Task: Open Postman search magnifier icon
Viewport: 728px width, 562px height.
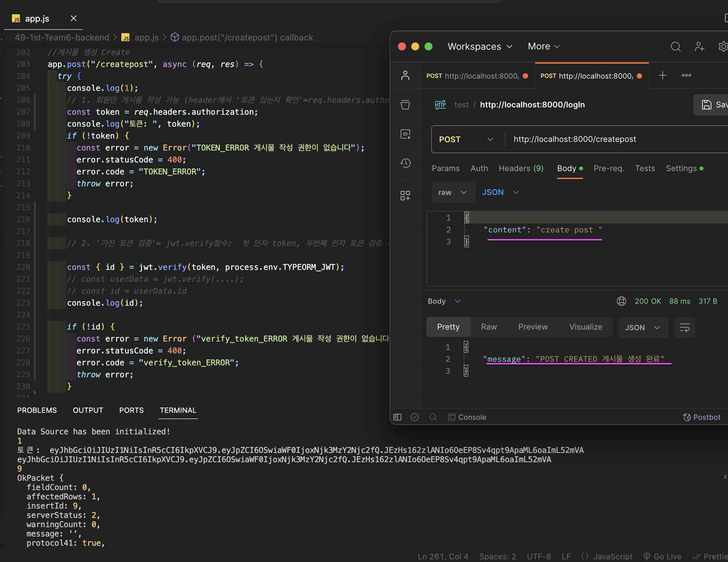Action: (675, 47)
